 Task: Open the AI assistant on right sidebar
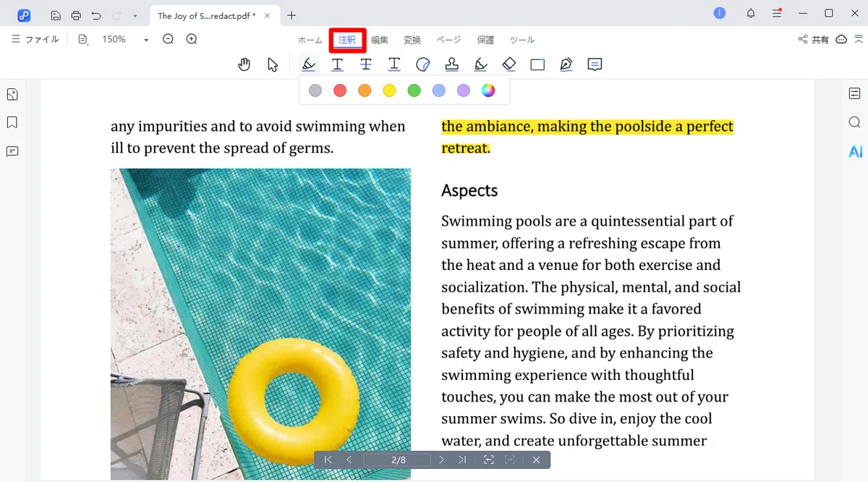coord(856,151)
